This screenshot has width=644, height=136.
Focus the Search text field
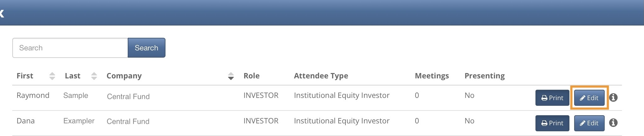pos(70,48)
